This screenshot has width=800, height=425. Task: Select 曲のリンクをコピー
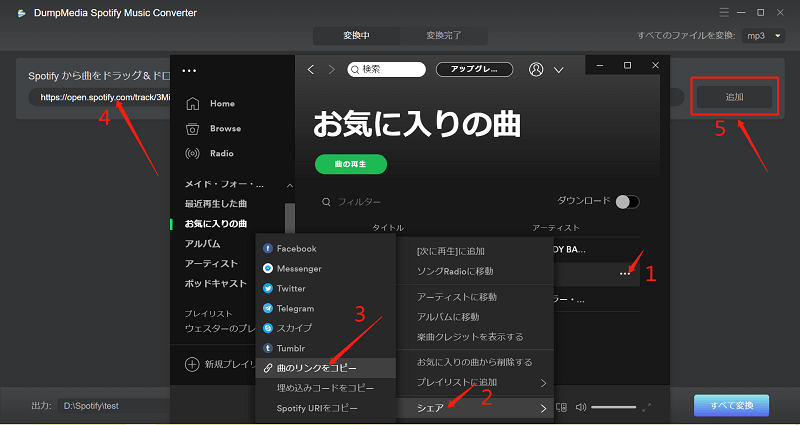(324, 368)
